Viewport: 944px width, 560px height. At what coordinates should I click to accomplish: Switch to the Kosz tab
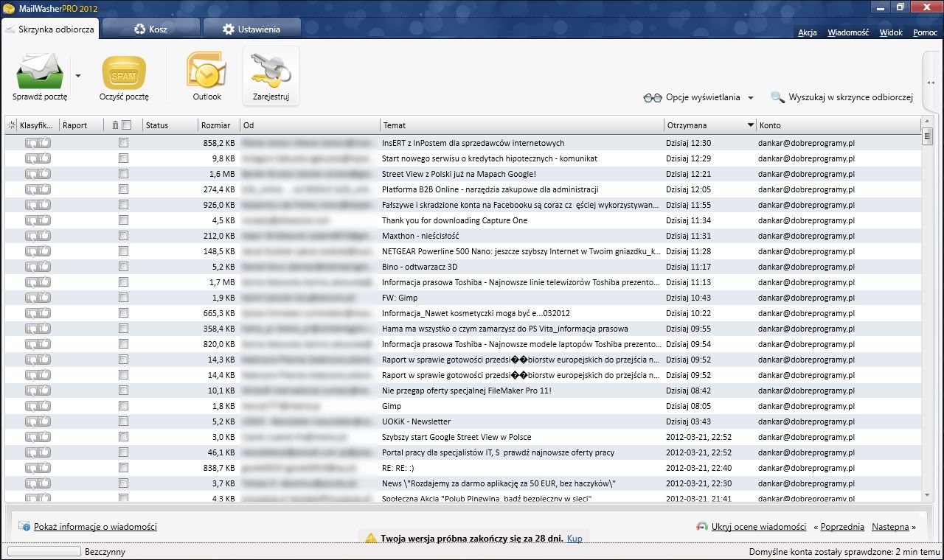[x=150, y=29]
